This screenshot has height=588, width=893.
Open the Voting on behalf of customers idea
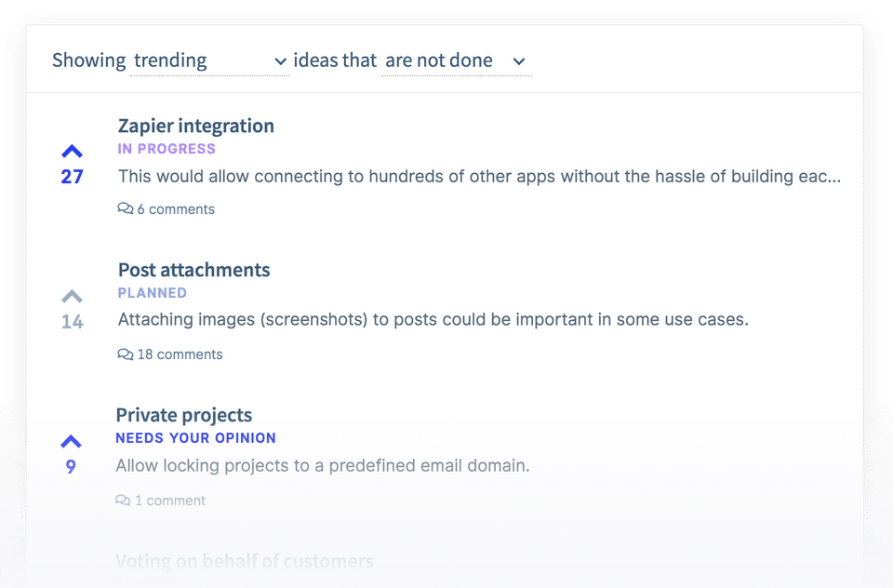pyautogui.click(x=244, y=561)
